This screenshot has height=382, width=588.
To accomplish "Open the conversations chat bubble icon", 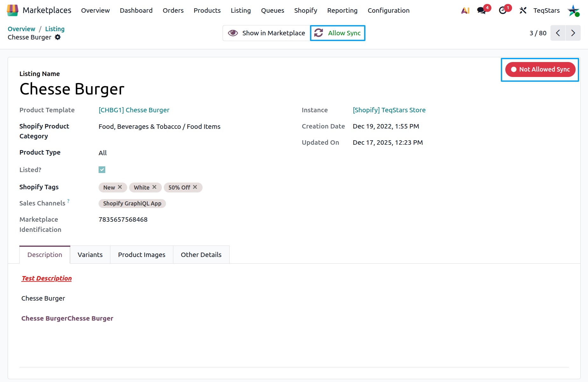I will click(482, 10).
